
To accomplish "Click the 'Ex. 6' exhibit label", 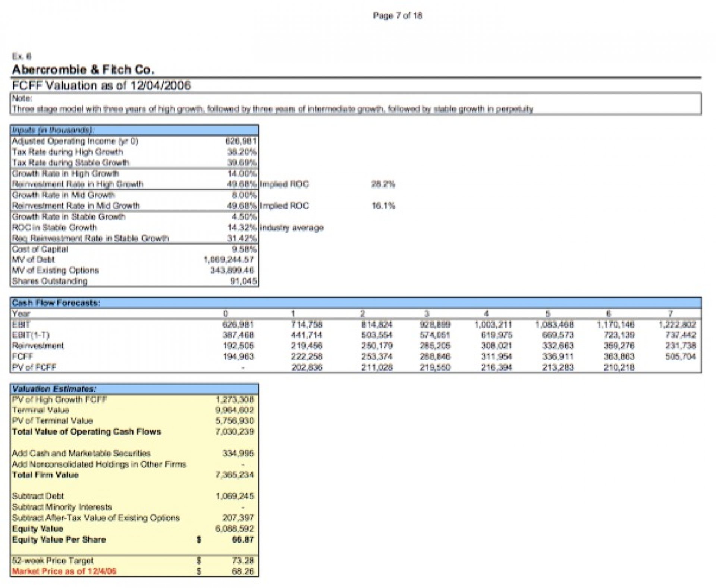I will click(21, 56).
